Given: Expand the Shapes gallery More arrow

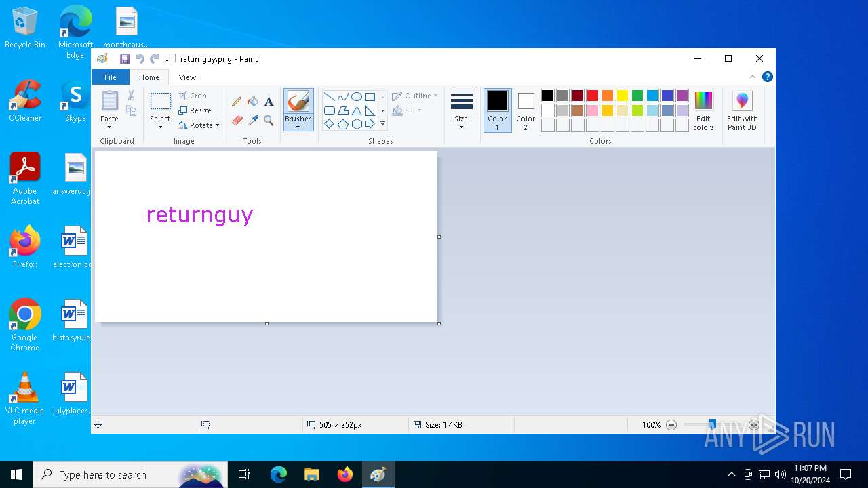Looking at the screenshot, I should [382, 124].
